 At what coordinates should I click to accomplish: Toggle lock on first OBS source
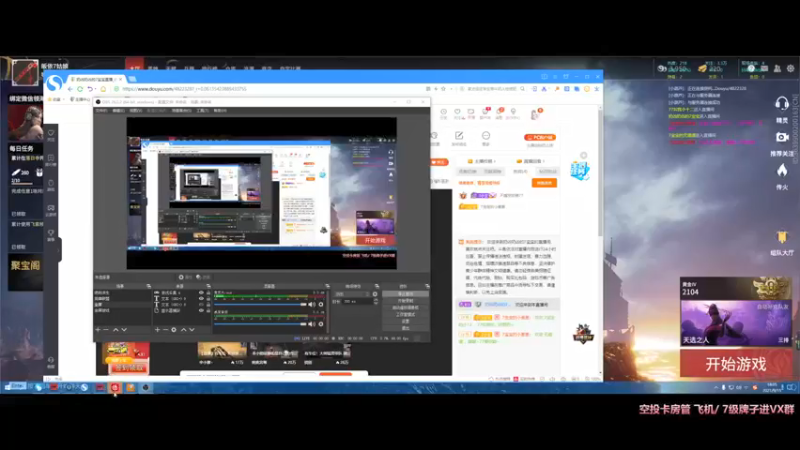coord(208,292)
